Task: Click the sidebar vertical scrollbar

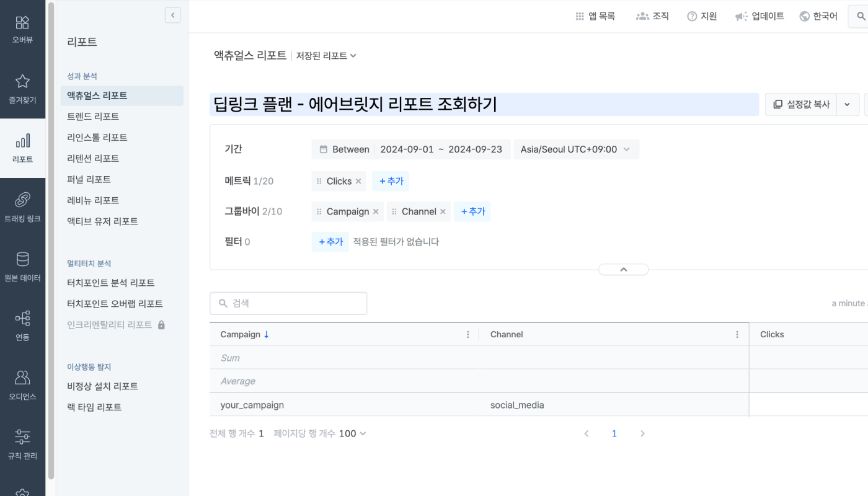Action: [x=51, y=241]
